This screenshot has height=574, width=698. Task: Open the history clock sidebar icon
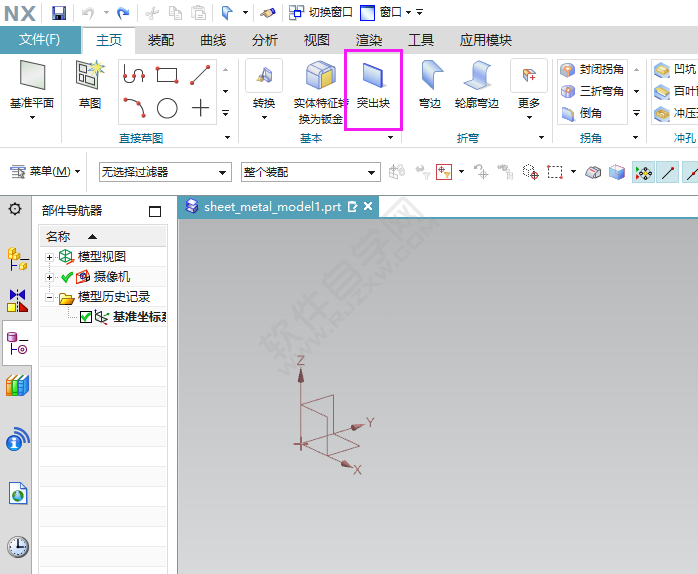click(18, 546)
